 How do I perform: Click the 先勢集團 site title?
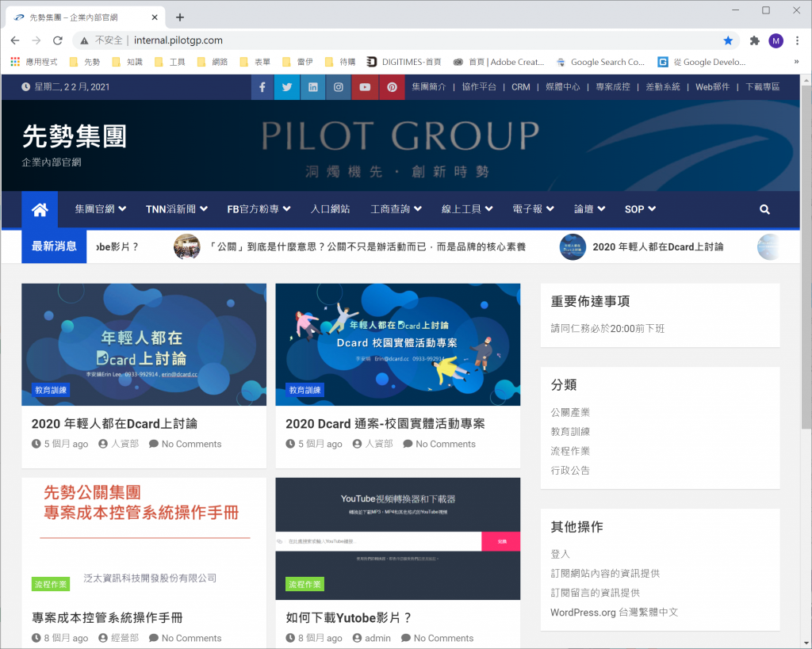pyautogui.click(x=75, y=136)
